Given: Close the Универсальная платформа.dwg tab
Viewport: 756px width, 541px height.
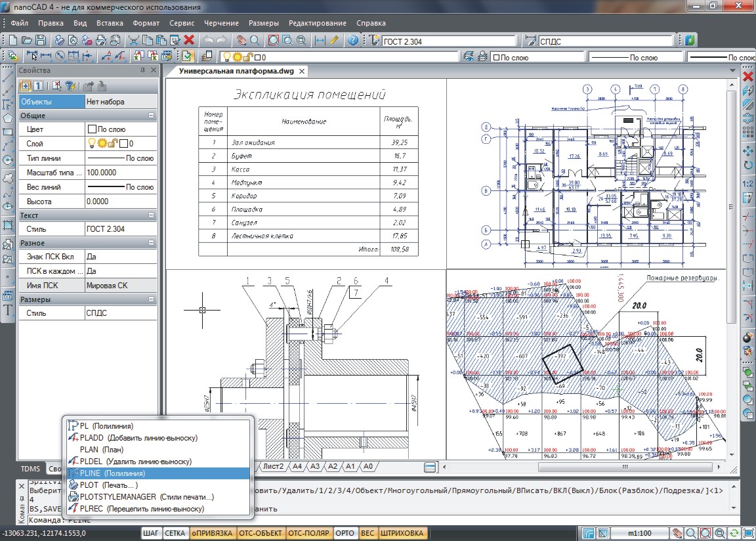Looking at the screenshot, I should pos(302,72).
